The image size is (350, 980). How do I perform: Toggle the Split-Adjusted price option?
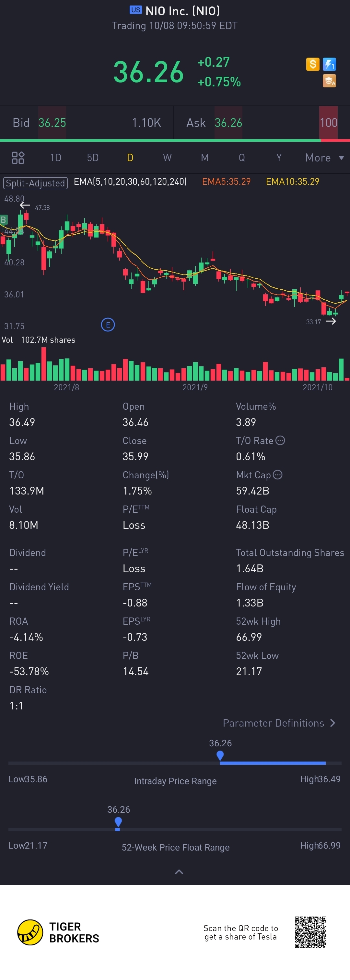tap(35, 183)
